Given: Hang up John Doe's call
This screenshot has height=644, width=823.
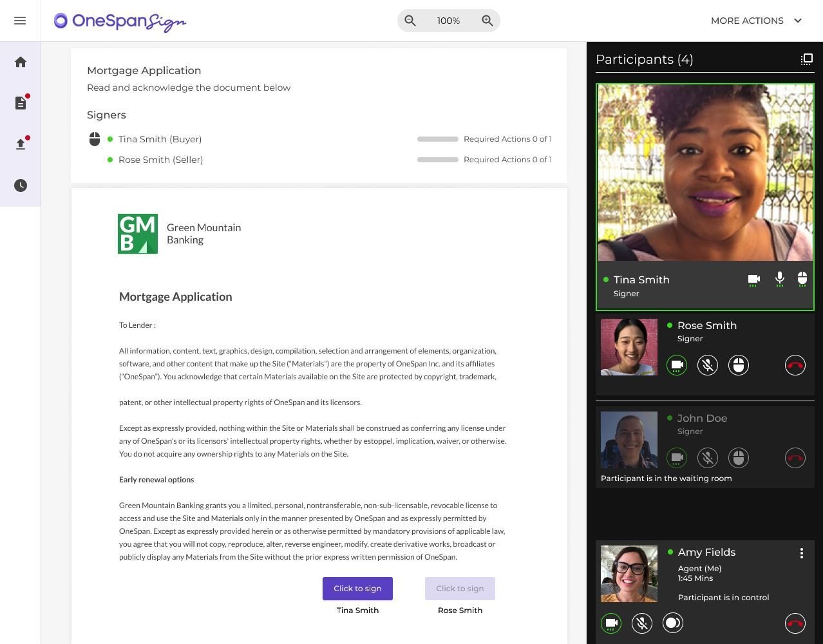Looking at the screenshot, I should (795, 458).
